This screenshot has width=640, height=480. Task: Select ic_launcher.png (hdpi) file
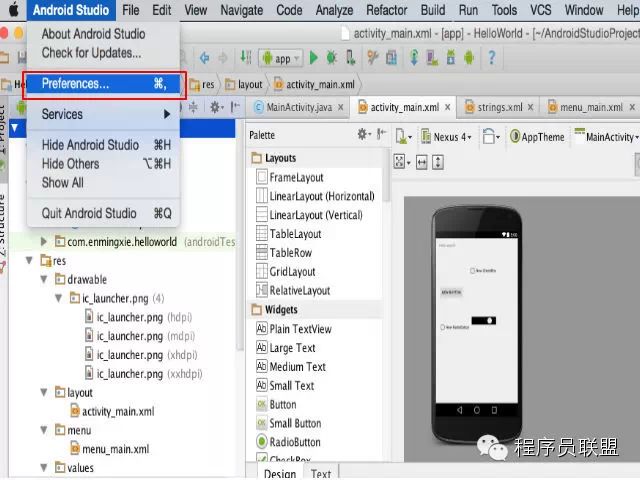(x=138, y=317)
